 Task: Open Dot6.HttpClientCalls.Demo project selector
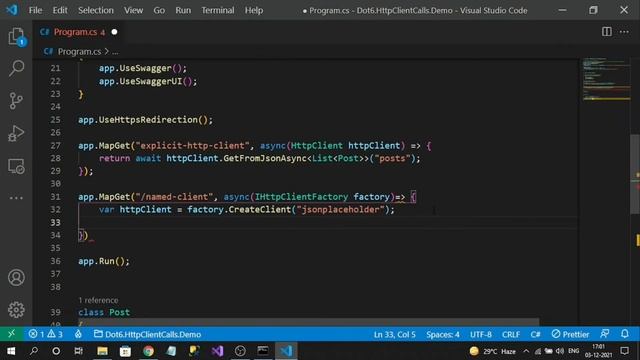(x=147, y=334)
